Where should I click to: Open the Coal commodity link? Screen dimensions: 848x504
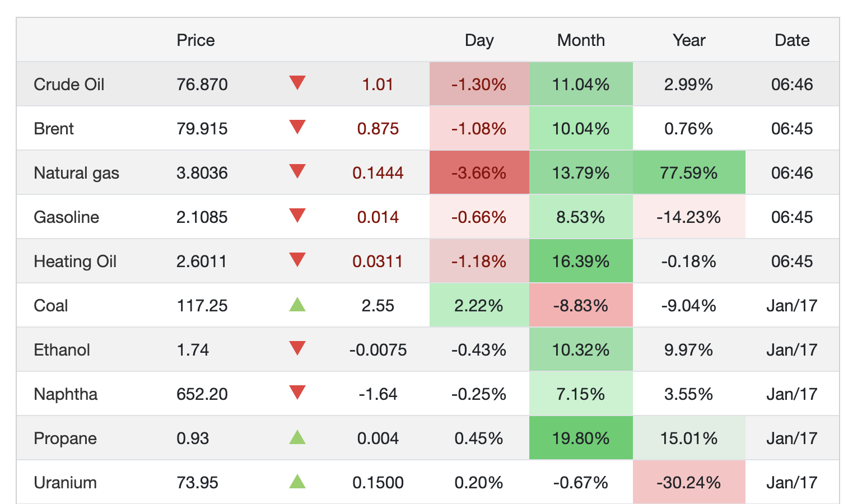pyautogui.click(x=50, y=306)
